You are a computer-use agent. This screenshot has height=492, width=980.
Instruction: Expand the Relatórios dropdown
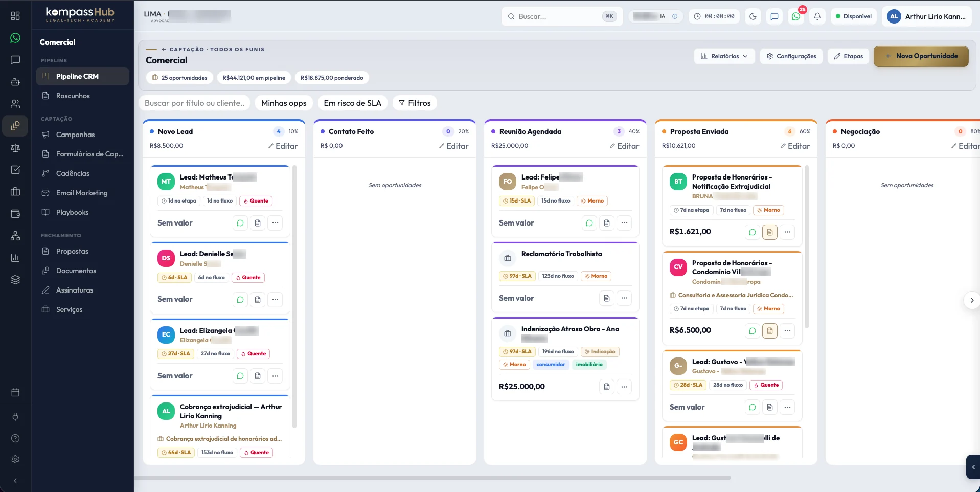click(724, 56)
